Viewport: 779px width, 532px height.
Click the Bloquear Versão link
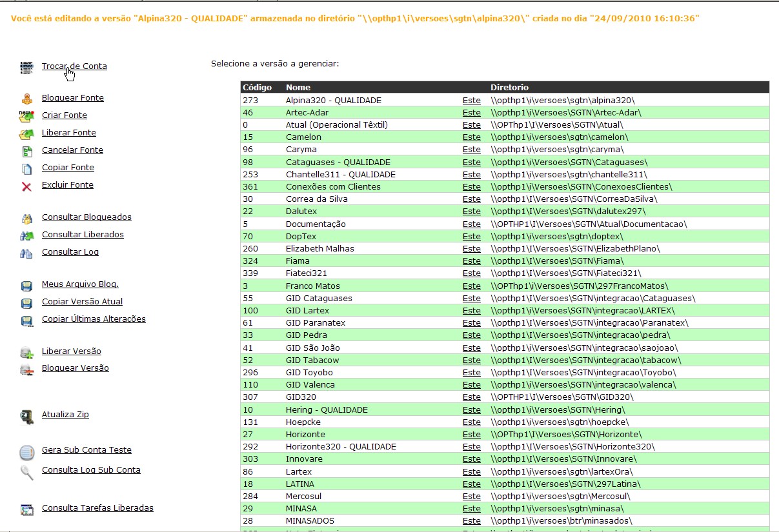pos(75,368)
